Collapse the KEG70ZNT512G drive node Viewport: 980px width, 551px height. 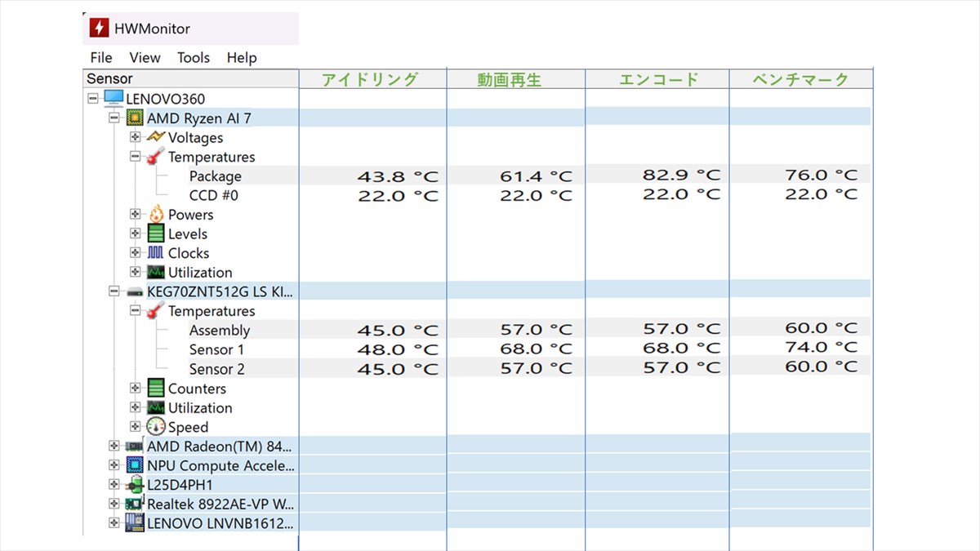click(114, 291)
